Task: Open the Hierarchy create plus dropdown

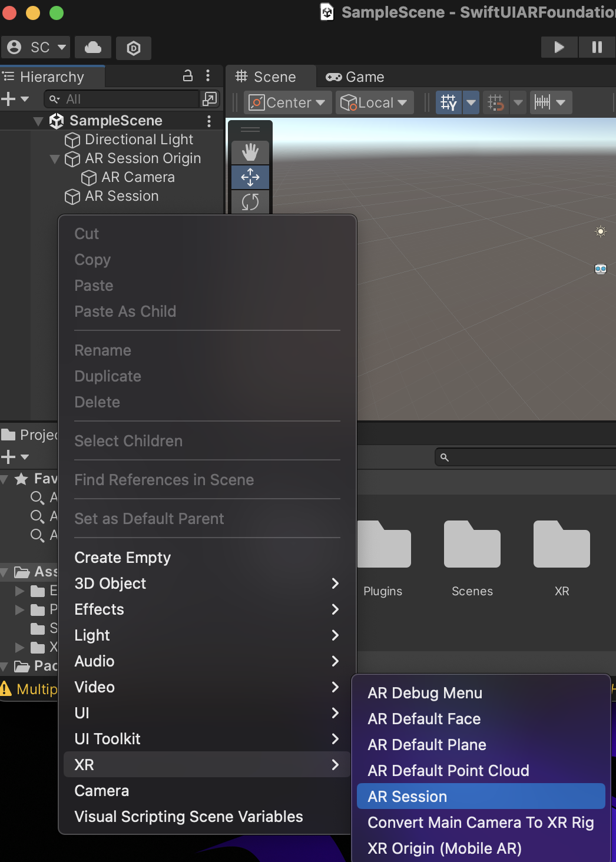Action: tap(15, 99)
